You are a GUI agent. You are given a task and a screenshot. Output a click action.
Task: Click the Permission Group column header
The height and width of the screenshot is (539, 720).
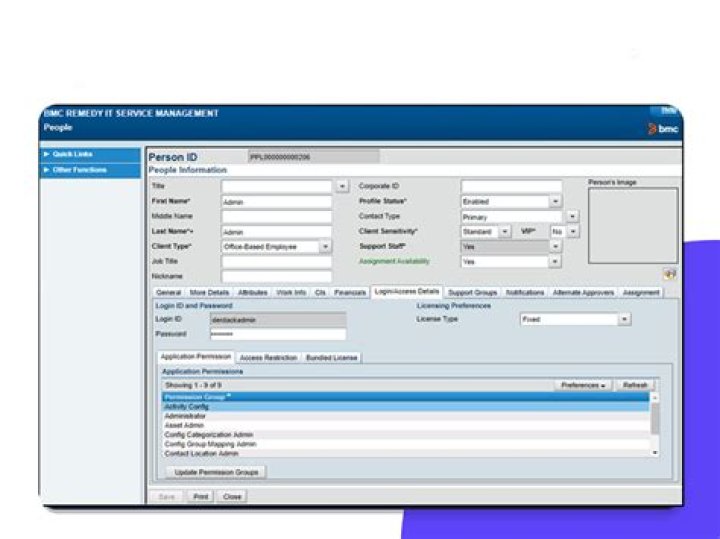coord(406,397)
